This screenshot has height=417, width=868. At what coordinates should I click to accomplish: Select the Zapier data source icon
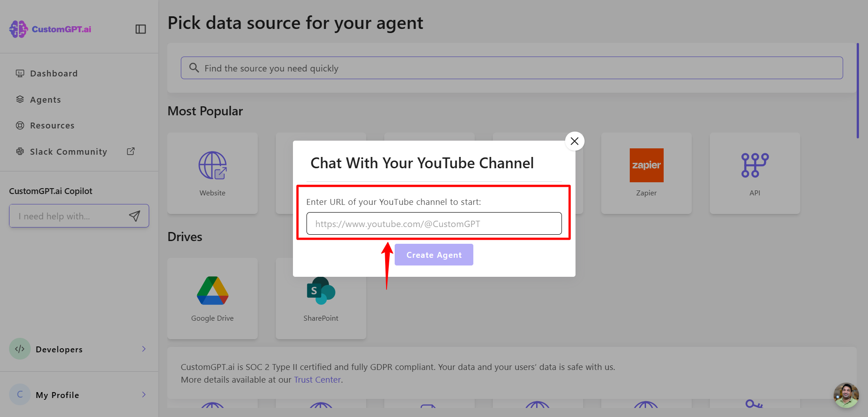coord(646,166)
